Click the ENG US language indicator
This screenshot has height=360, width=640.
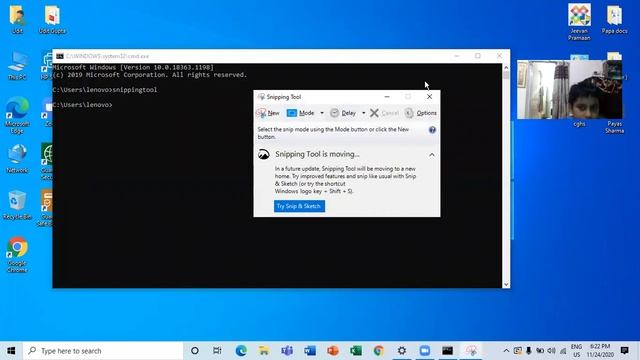click(576, 351)
